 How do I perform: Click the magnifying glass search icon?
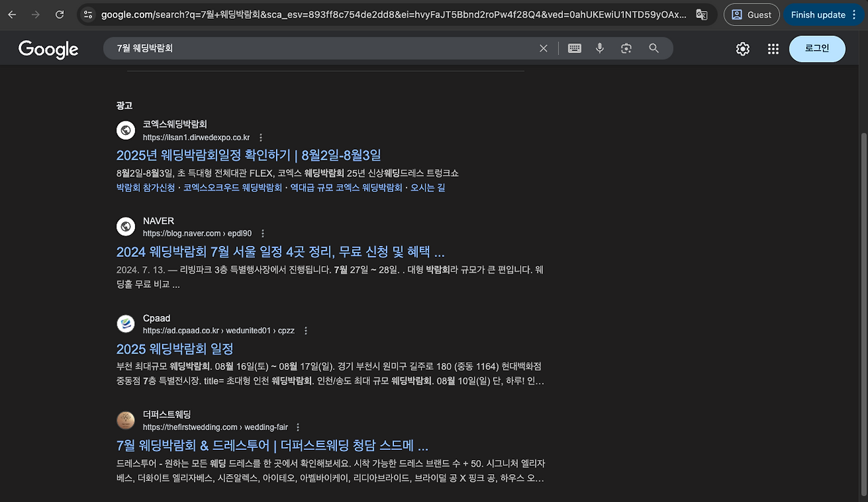652,48
